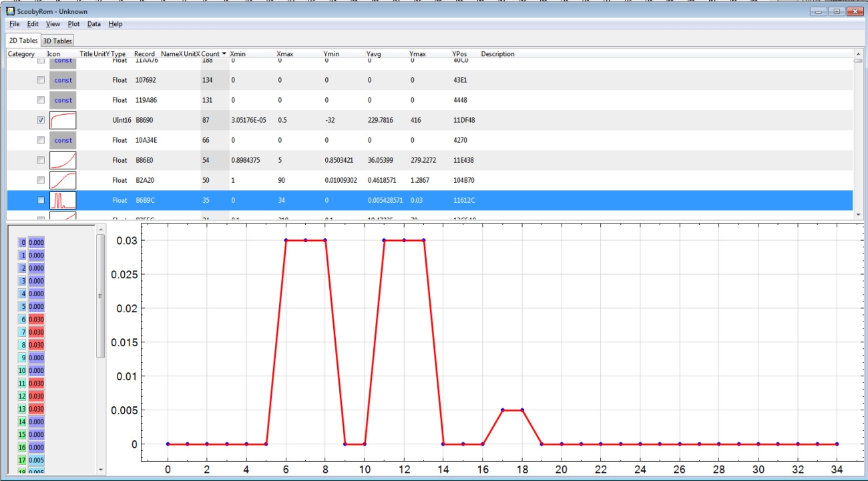
Task: Select the S-curve icon for record B2A20
Action: (x=63, y=180)
